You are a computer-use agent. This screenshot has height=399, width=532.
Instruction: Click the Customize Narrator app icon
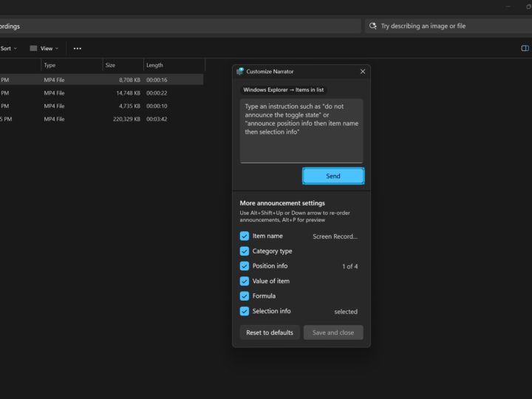(240, 72)
